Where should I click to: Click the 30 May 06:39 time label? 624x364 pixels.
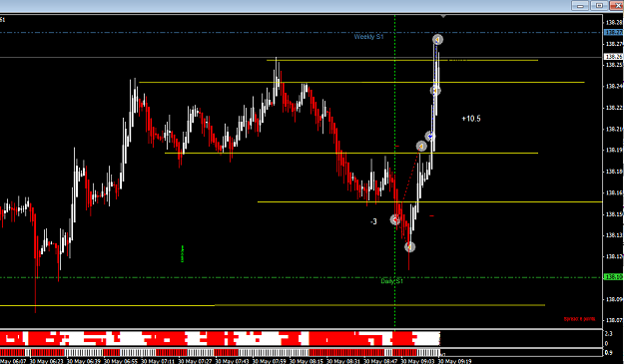(84, 361)
